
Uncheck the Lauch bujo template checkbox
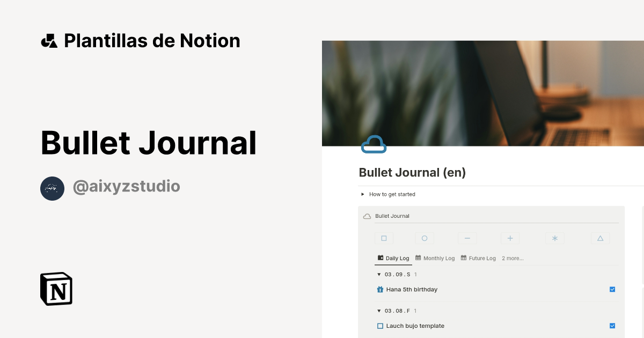click(612, 326)
